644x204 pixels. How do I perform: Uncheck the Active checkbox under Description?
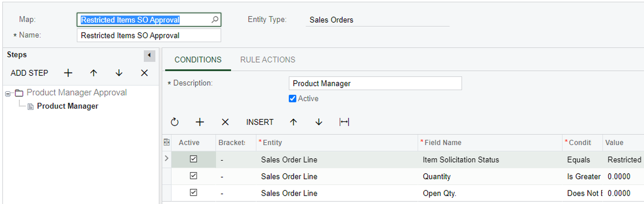pos(292,98)
